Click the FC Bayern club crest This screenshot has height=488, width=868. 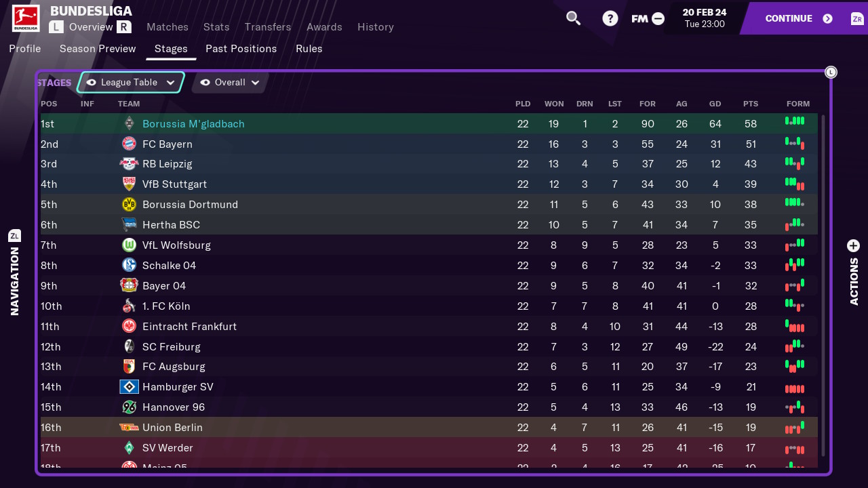tap(129, 144)
